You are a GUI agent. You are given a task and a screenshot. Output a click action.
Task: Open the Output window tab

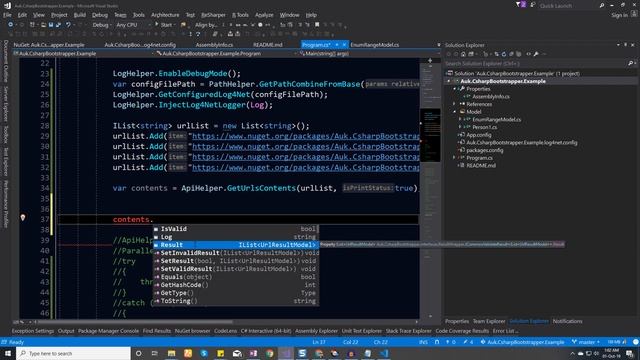pyautogui.click(x=66, y=331)
